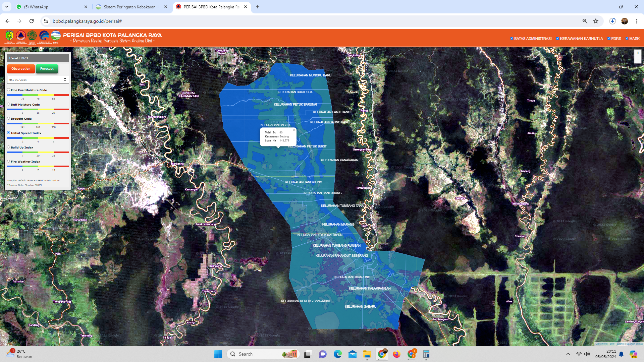Select the Fine Fuel Moisture Code radio
The image size is (644, 362).
click(9, 90)
